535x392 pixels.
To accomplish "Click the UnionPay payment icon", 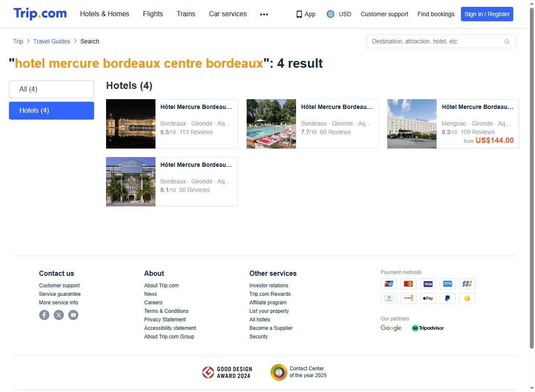I will pyautogui.click(x=389, y=284).
